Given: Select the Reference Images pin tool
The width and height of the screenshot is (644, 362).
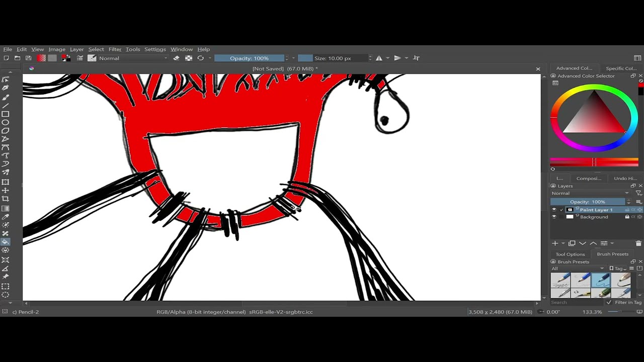Looking at the screenshot, I should coord(6,277).
